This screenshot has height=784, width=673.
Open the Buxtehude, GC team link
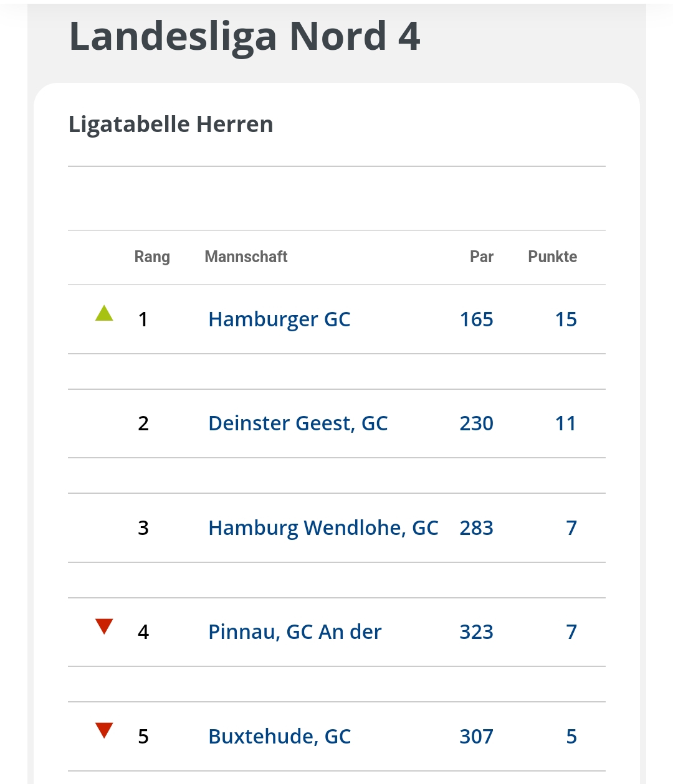(x=279, y=737)
